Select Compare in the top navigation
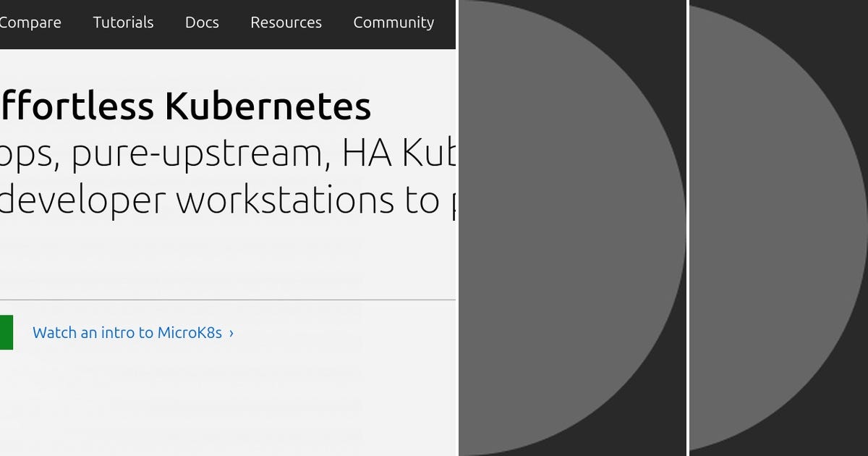Viewport: 868px width, 456px height. (x=30, y=22)
